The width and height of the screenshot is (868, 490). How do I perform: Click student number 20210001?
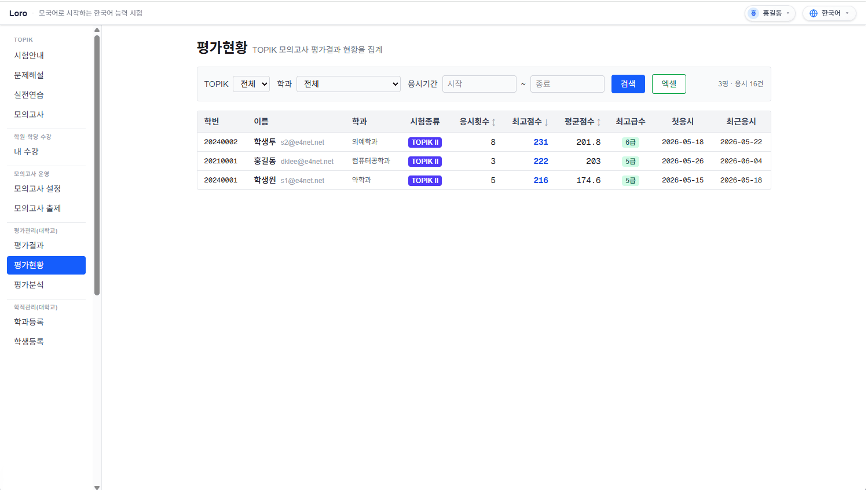221,161
